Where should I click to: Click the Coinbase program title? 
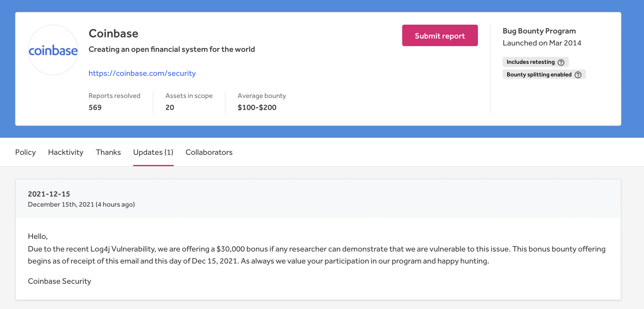pos(113,33)
